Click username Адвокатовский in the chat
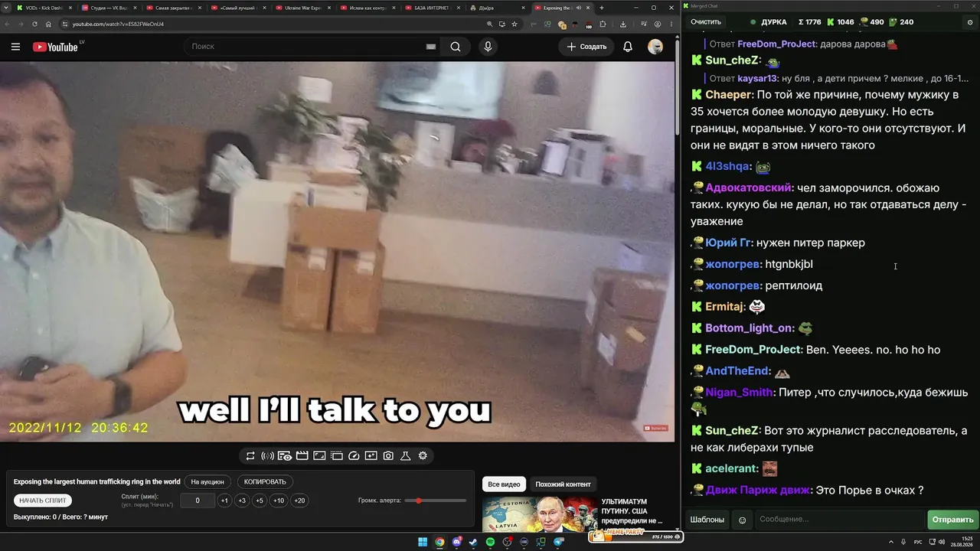This screenshot has height=551, width=980. (x=749, y=187)
